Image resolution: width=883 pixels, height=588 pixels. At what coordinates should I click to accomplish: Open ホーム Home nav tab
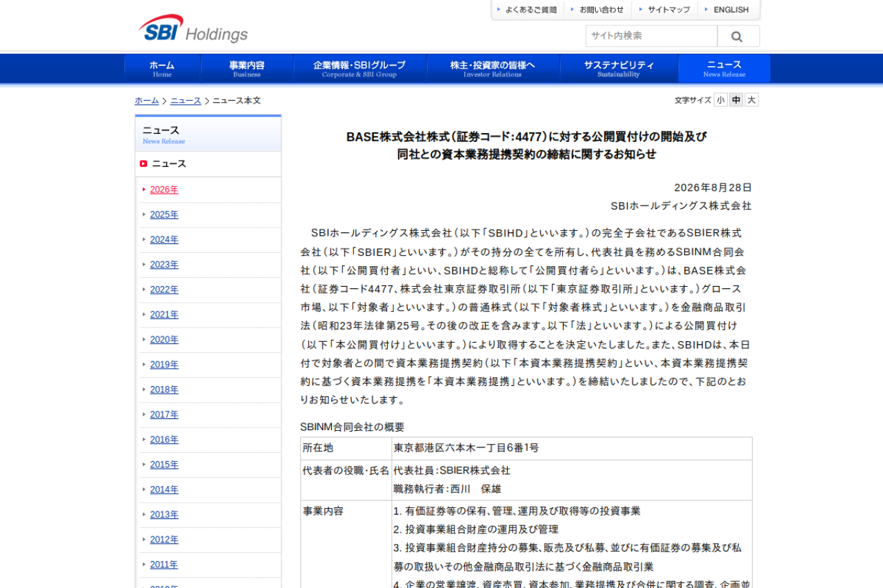coord(162,69)
